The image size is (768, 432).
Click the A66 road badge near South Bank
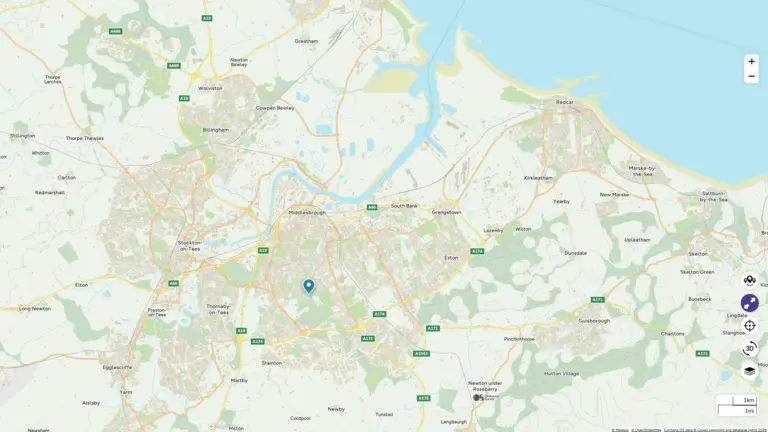pyautogui.click(x=372, y=208)
